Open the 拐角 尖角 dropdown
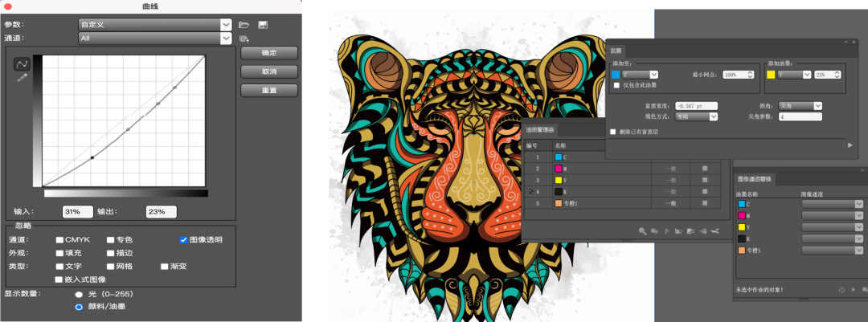Screen dimensions: 868x322 pyautogui.click(x=800, y=105)
